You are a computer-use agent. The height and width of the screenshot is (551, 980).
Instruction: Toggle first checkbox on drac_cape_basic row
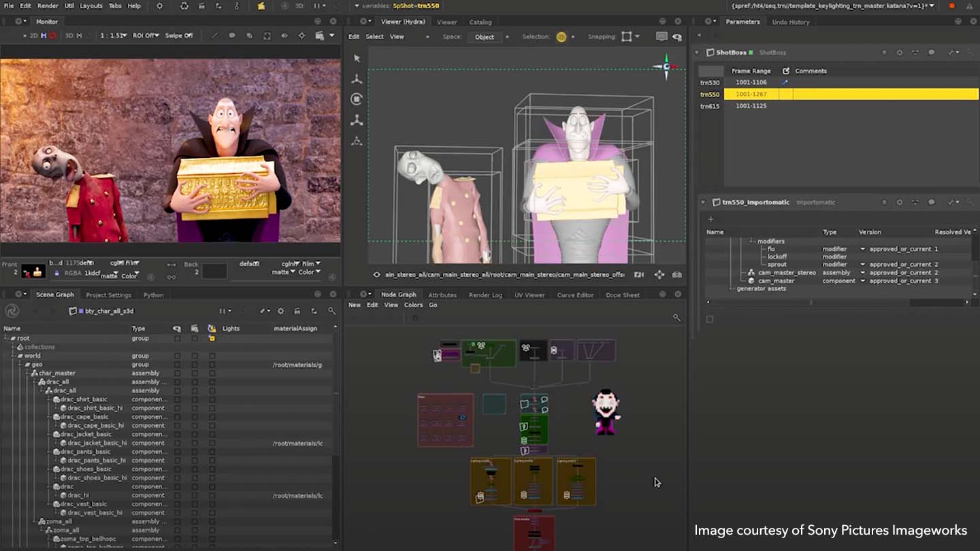pos(177,417)
